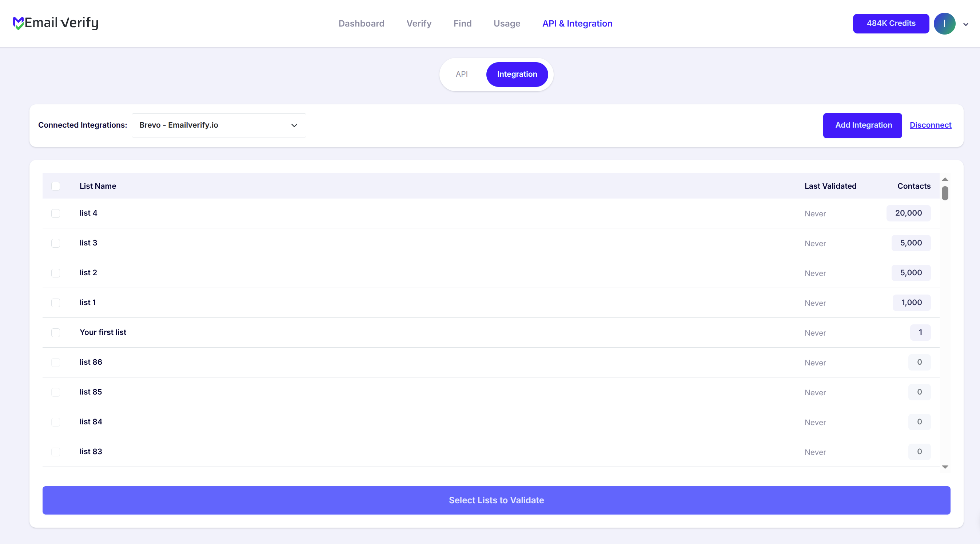
Task: Click the Your first list name
Action: 103,332
